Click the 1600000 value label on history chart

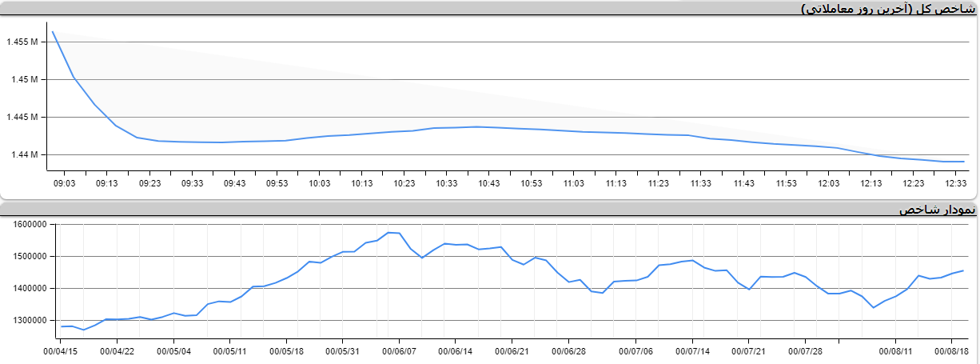pyautogui.click(x=32, y=225)
